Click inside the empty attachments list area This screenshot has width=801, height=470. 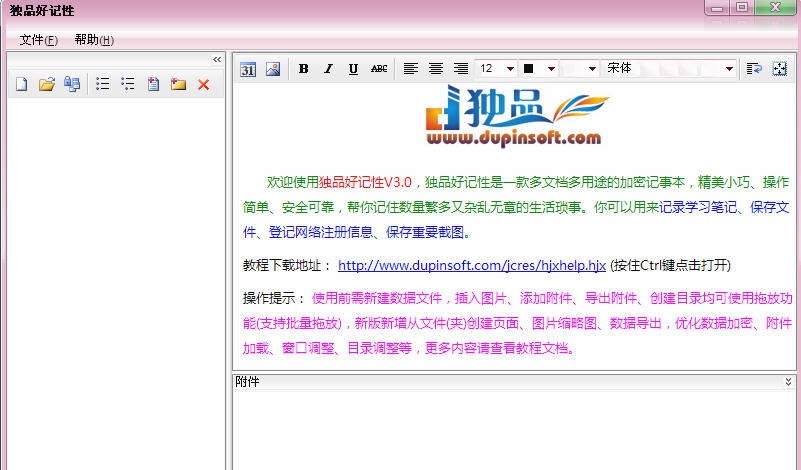pyautogui.click(x=514, y=430)
